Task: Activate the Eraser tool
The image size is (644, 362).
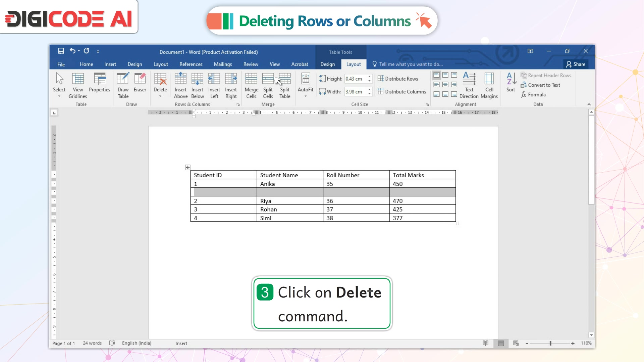Action: coord(140,82)
